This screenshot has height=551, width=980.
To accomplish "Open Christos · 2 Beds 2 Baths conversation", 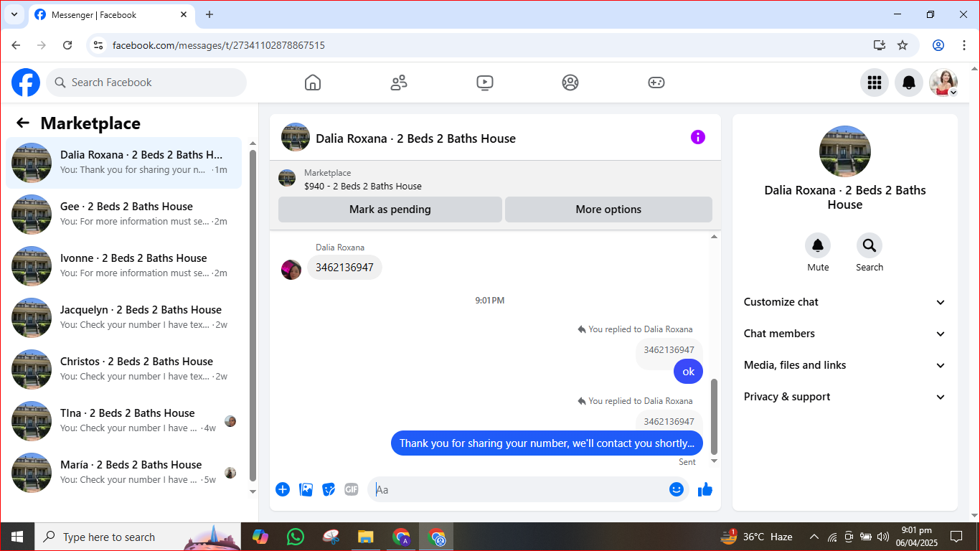I will coord(124,369).
